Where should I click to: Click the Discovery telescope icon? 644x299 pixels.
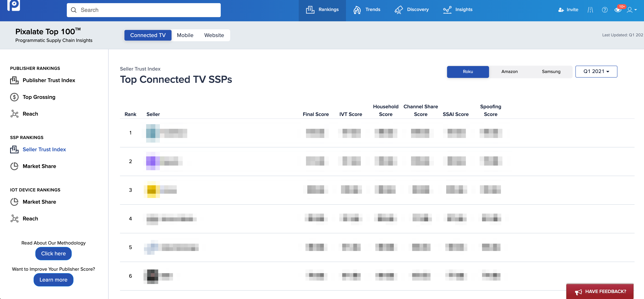(x=398, y=10)
